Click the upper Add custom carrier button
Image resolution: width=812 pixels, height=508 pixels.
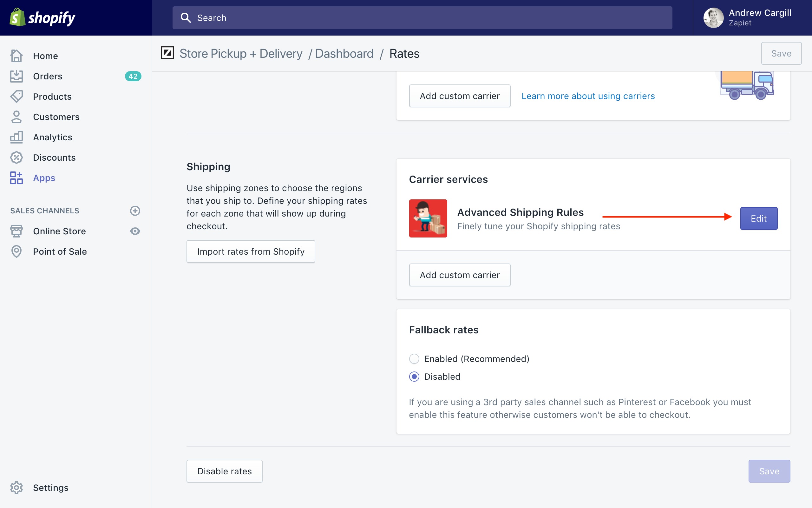point(460,96)
